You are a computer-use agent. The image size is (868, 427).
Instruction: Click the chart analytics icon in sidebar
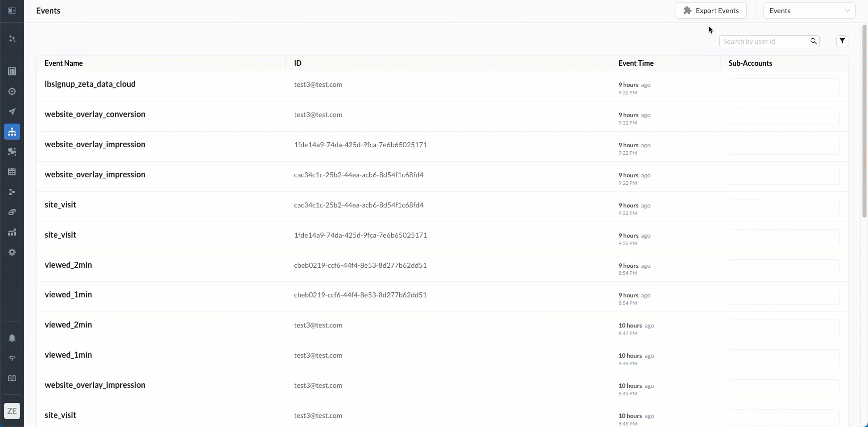click(12, 232)
